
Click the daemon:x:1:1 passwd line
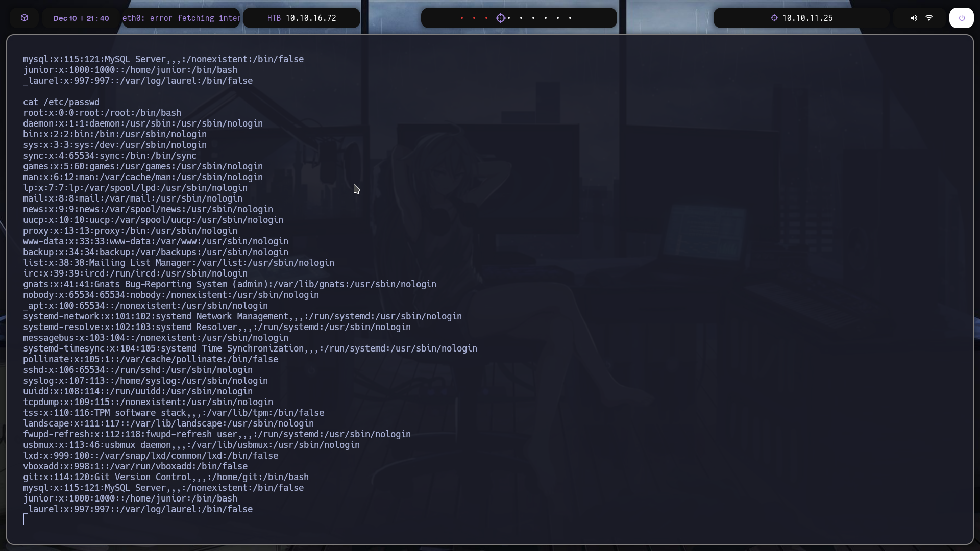(x=143, y=123)
